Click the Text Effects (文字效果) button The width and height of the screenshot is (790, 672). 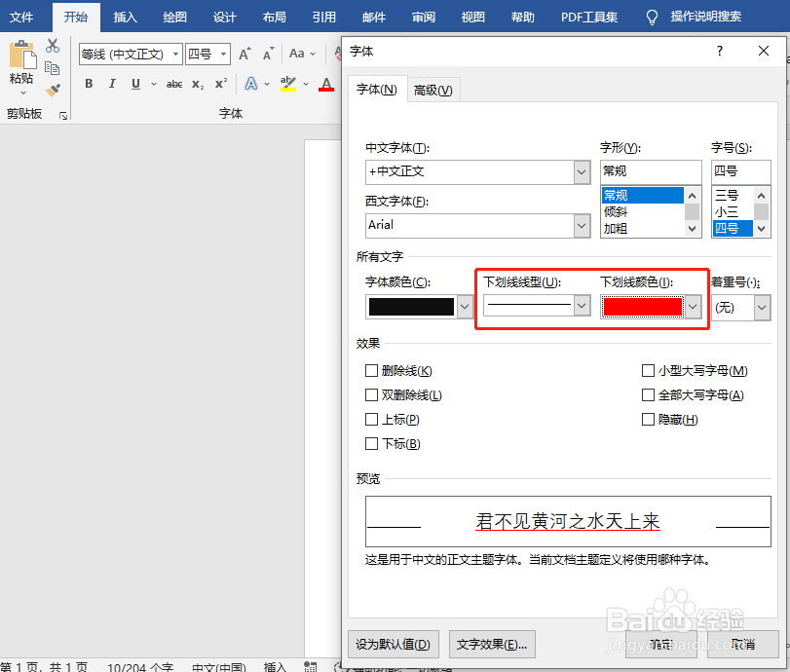point(492,645)
